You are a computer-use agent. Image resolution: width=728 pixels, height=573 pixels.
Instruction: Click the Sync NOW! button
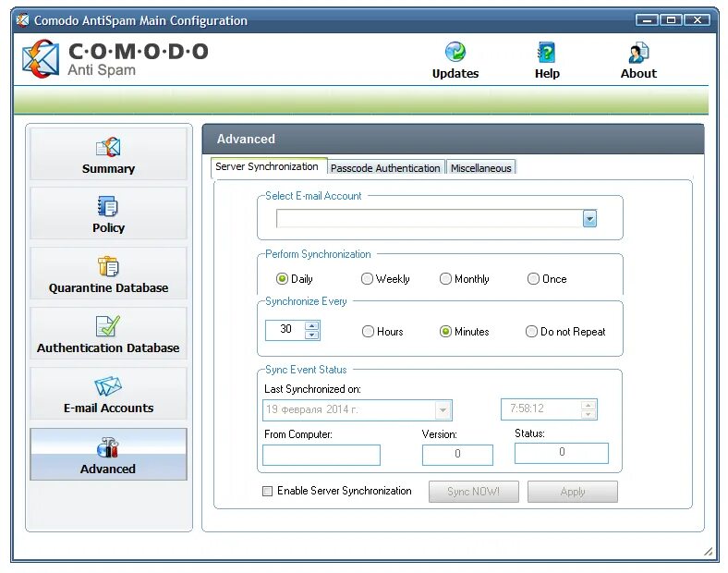coord(474,492)
